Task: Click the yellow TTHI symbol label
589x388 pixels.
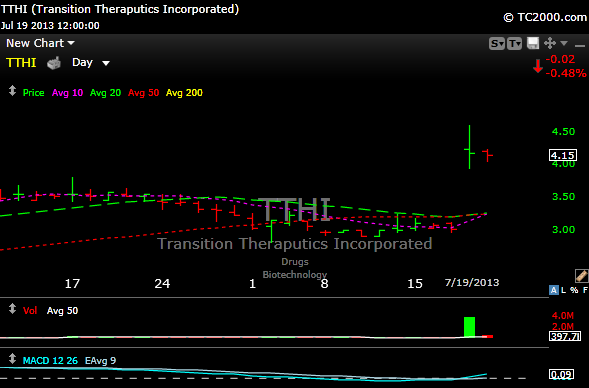Action: (21, 62)
